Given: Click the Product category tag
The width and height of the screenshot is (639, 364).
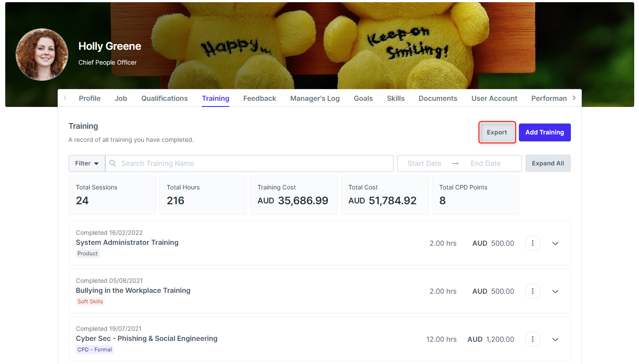Looking at the screenshot, I should click(88, 254).
